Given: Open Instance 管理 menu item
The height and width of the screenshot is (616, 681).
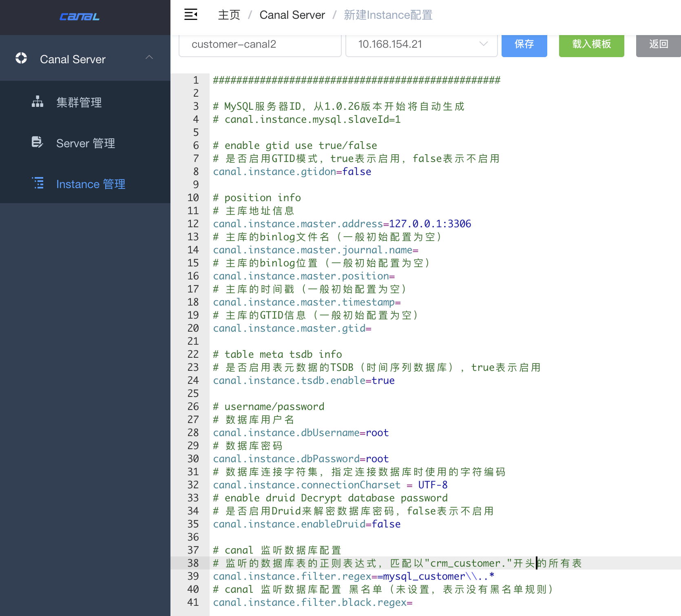Looking at the screenshot, I should coord(85,183).
